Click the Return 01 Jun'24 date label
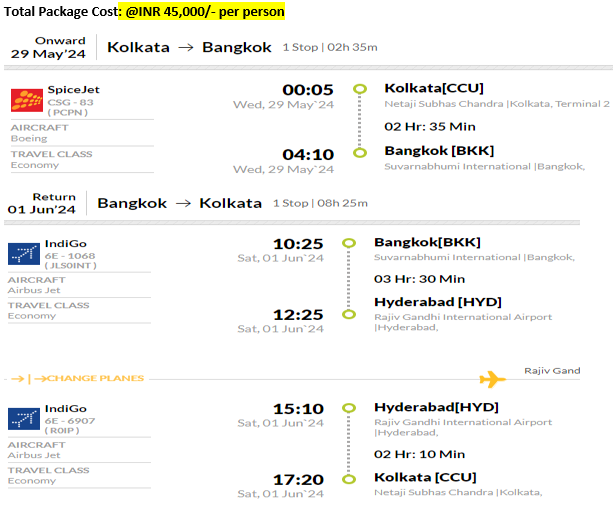This screenshot has width=613, height=505. pos(42,203)
